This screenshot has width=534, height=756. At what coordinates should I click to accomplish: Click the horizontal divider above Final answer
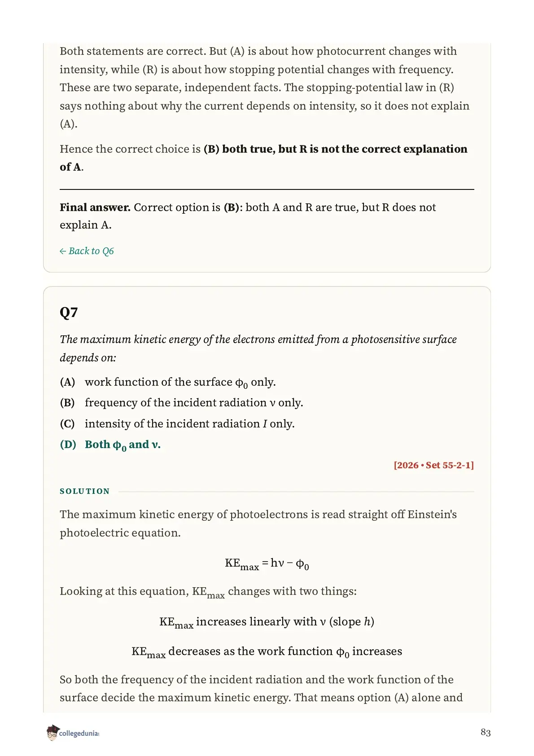pyautogui.click(x=267, y=189)
